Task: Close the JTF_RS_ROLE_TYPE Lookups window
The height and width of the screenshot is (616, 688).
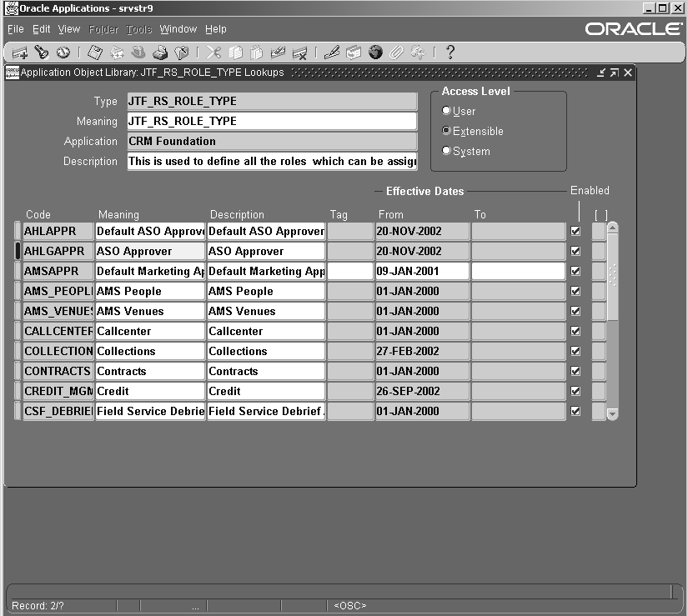Action: click(628, 73)
